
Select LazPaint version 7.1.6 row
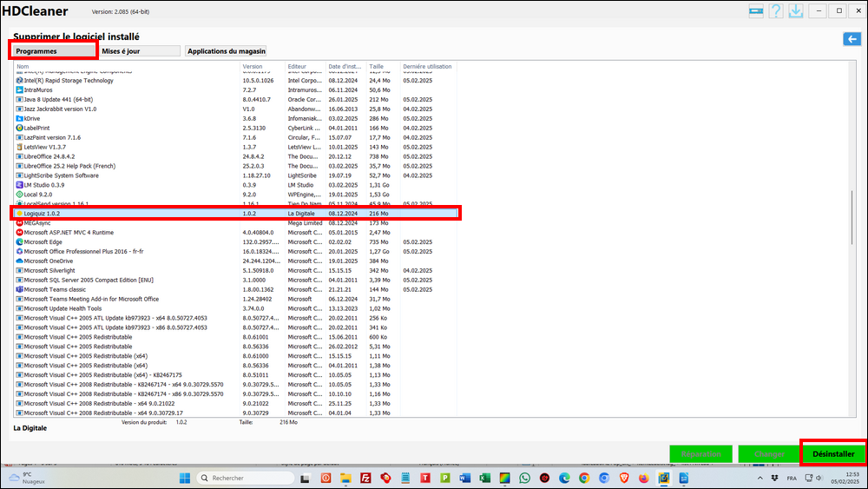pos(236,137)
